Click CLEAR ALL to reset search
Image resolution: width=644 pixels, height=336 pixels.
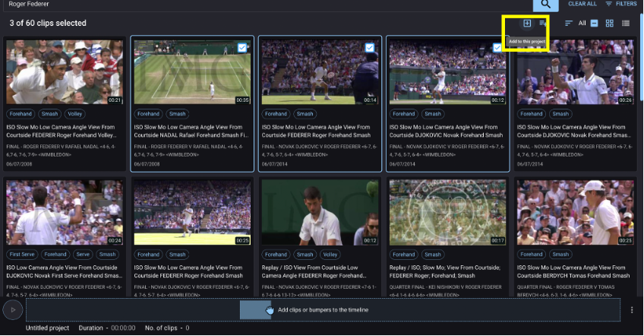(582, 4)
